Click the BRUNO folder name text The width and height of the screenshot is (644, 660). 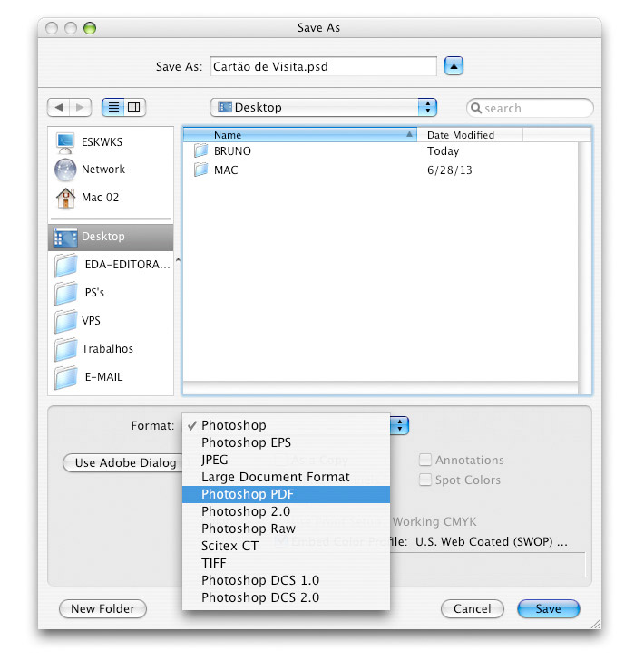[232, 151]
